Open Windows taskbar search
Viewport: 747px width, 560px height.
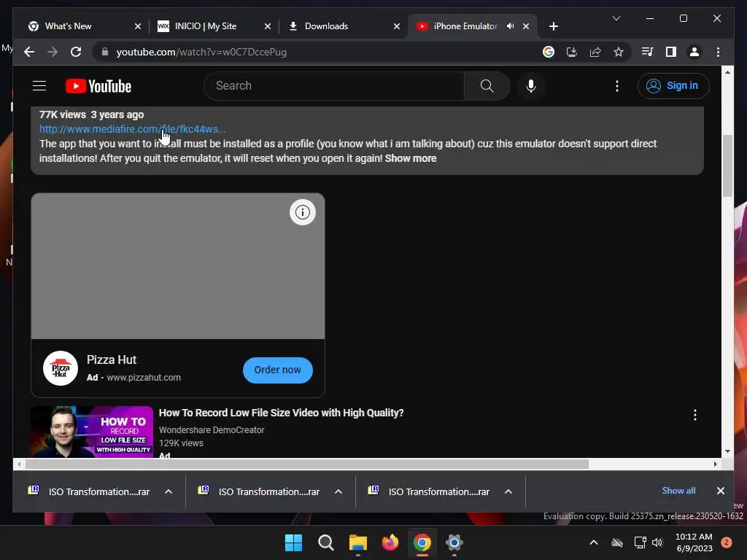pyautogui.click(x=326, y=542)
